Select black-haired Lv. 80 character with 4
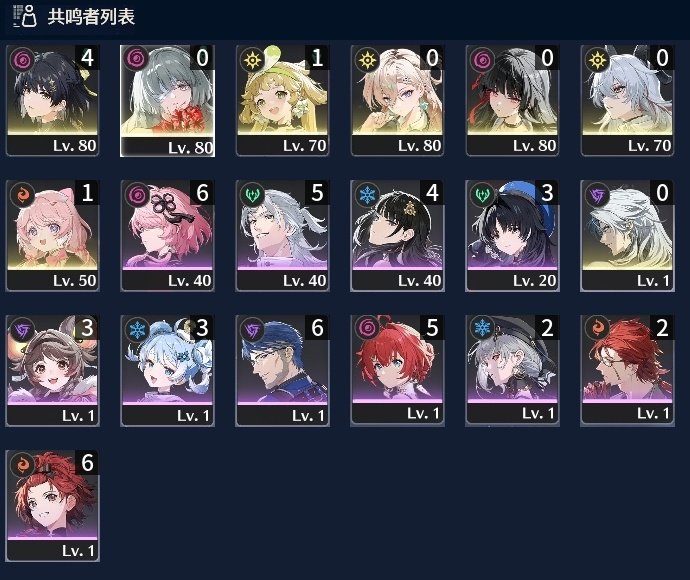 pyautogui.click(x=52, y=100)
